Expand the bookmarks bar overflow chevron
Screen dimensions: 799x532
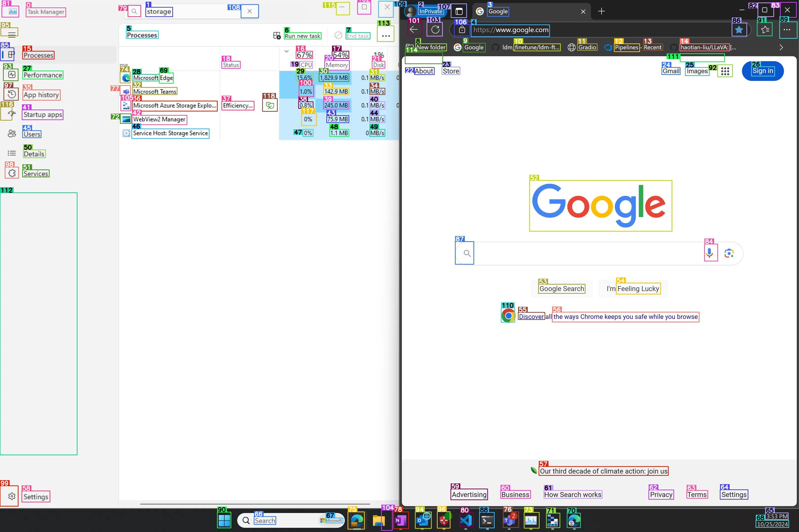click(x=781, y=48)
